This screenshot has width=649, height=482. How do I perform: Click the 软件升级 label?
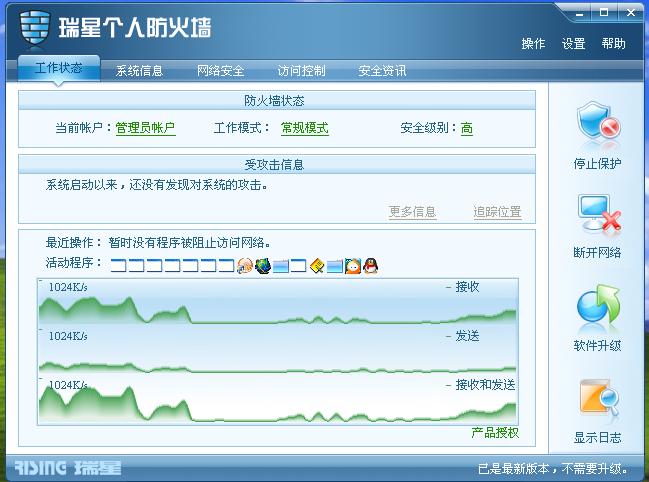(x=597, y=345)
